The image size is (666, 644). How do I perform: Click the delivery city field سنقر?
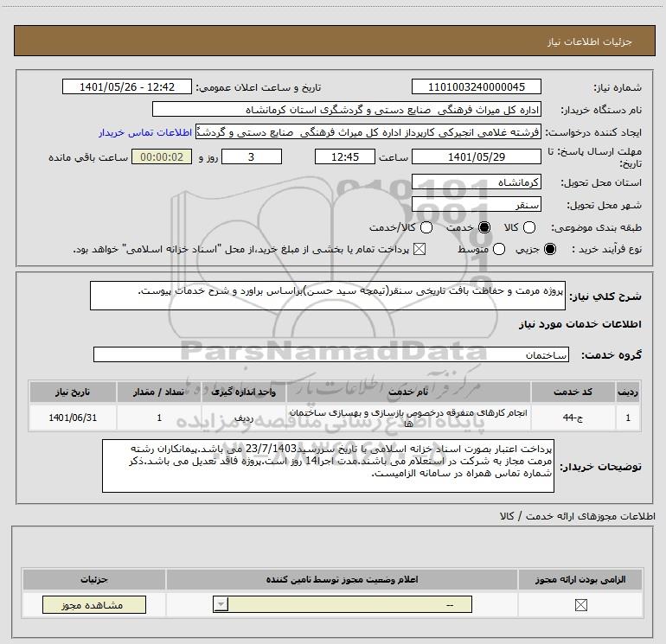[476, 205]
